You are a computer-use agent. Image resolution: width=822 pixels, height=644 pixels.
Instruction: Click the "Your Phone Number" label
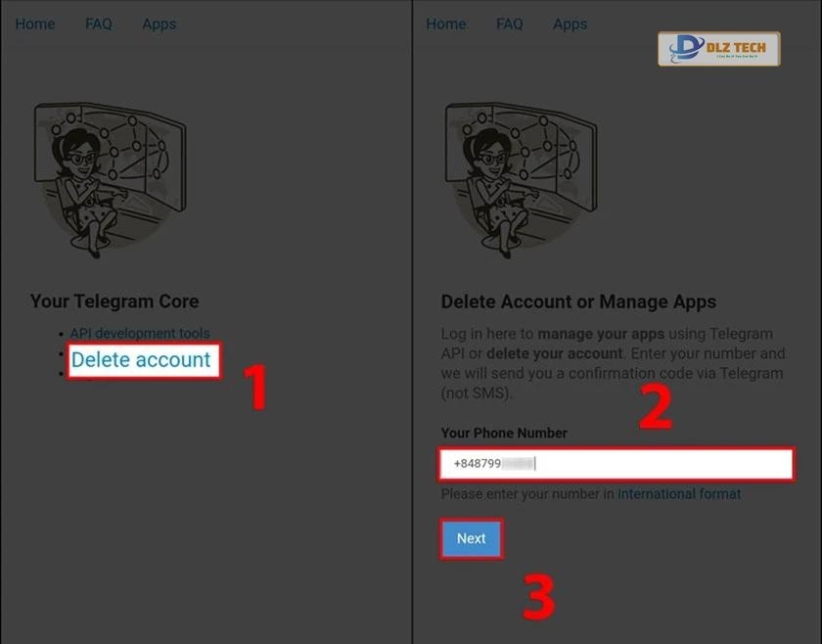click(x=504, y=434)
